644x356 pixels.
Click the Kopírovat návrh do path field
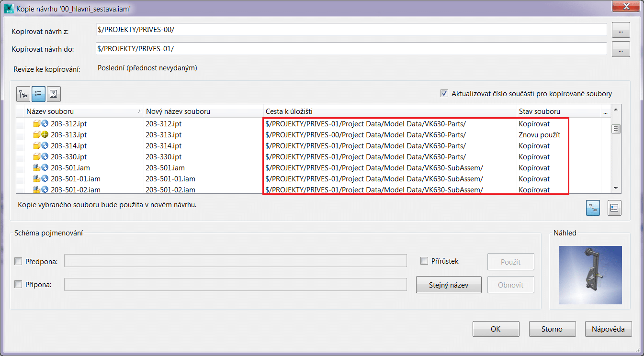click(x=351, y=49)
